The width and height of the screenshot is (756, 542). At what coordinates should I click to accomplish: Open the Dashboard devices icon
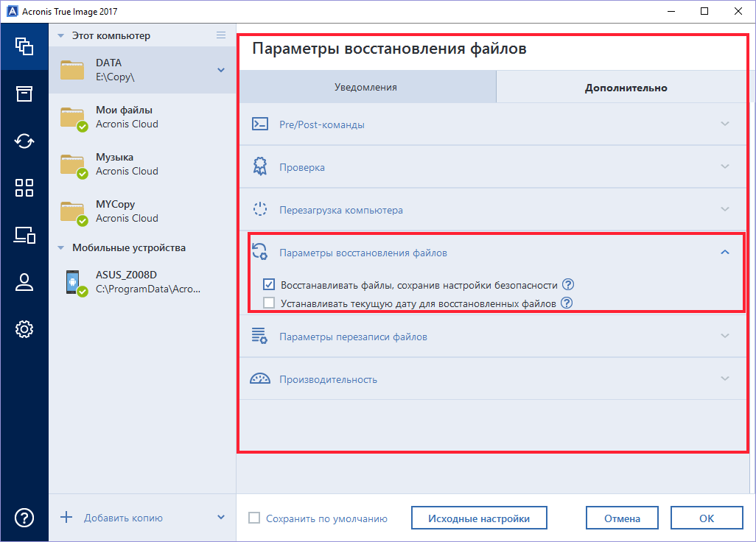point(24,235)
